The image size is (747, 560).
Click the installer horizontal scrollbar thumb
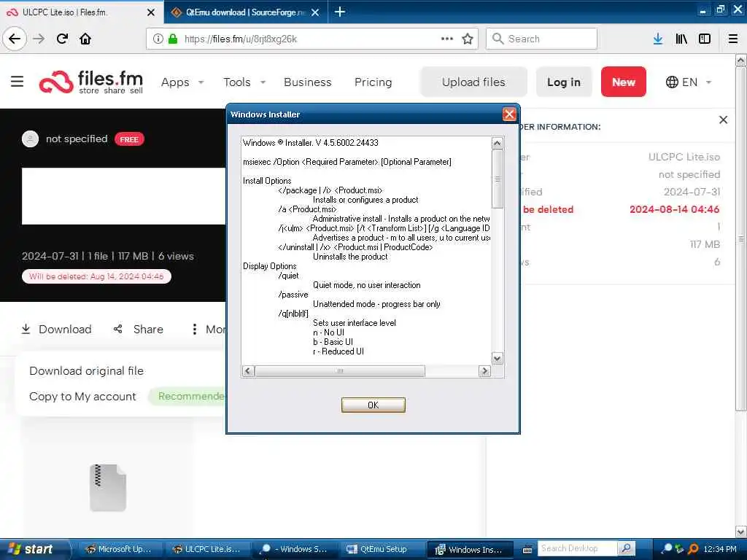(340, 371)
